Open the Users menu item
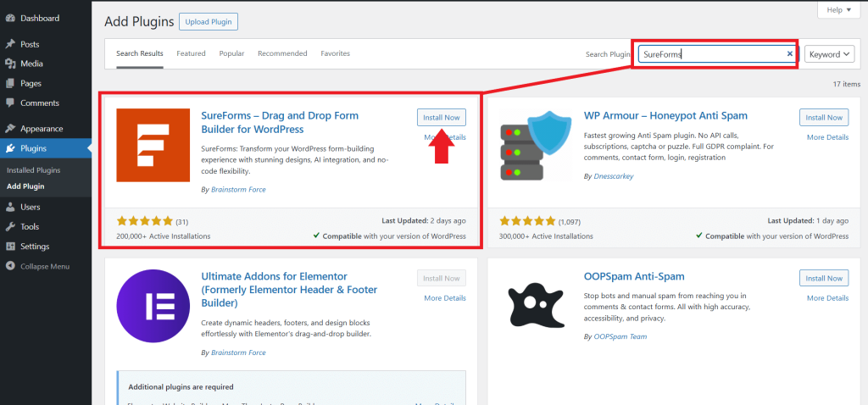Image resolution: width=868 pixels, height=405 pixels. point(31,207)
